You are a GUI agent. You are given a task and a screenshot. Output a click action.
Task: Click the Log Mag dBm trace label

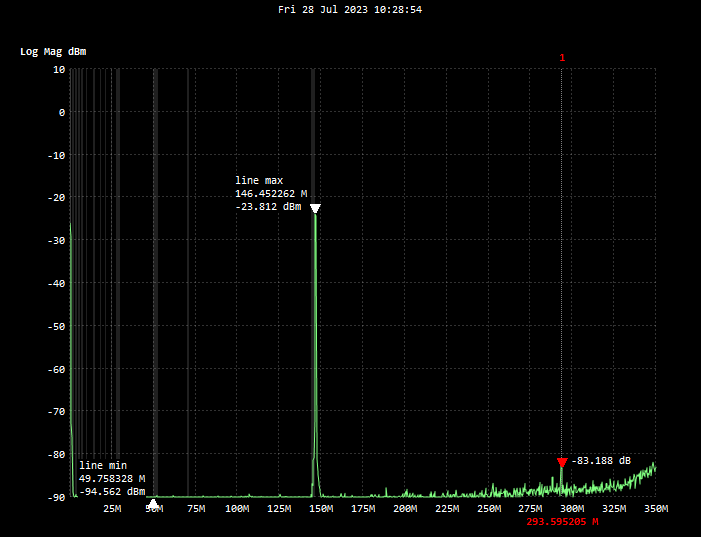coord(53,51)
